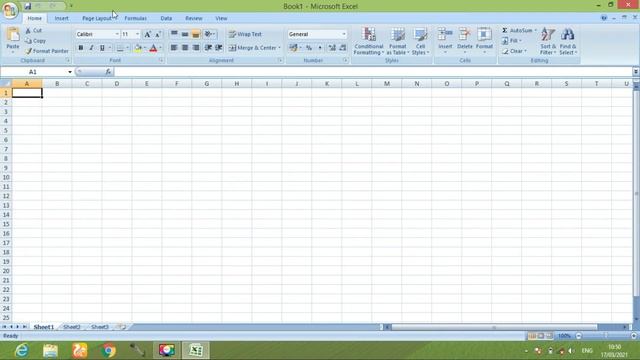
Task: Open the Format cells menu
Action: (x=484, y=40)
